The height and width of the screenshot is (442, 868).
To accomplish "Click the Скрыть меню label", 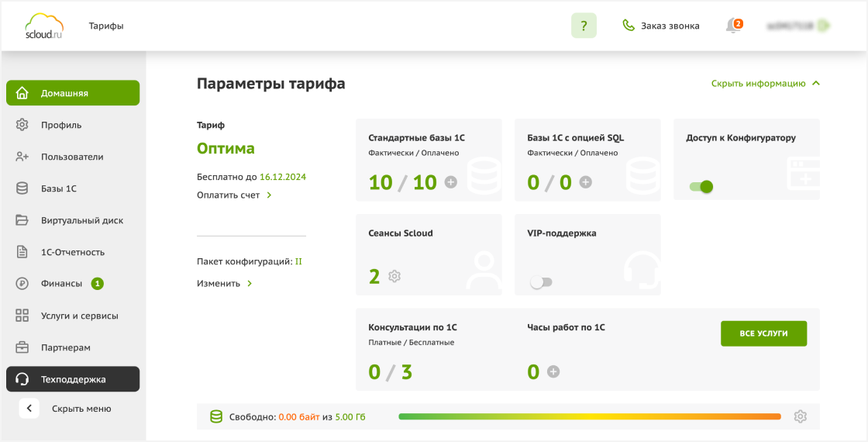I will [x=81, y=409].
